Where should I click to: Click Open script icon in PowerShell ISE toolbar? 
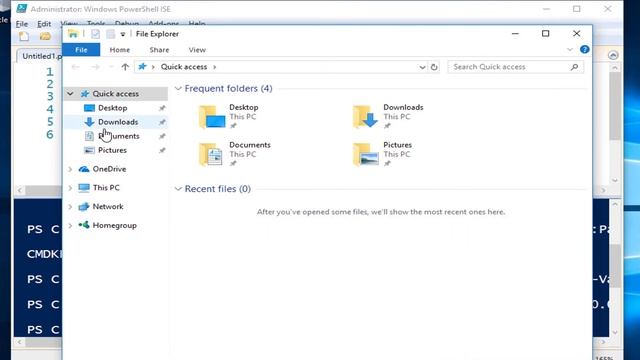(x=45, y=36)
